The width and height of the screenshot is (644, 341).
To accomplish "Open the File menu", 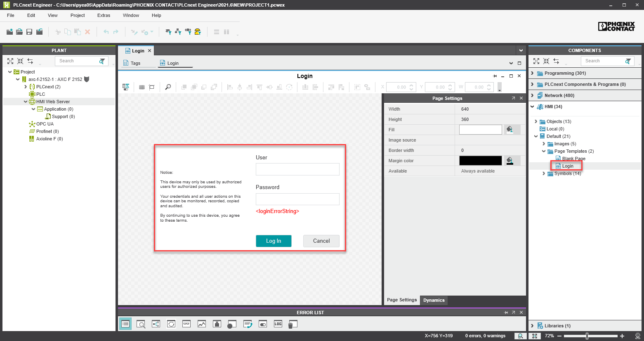I will coord(11,15).
